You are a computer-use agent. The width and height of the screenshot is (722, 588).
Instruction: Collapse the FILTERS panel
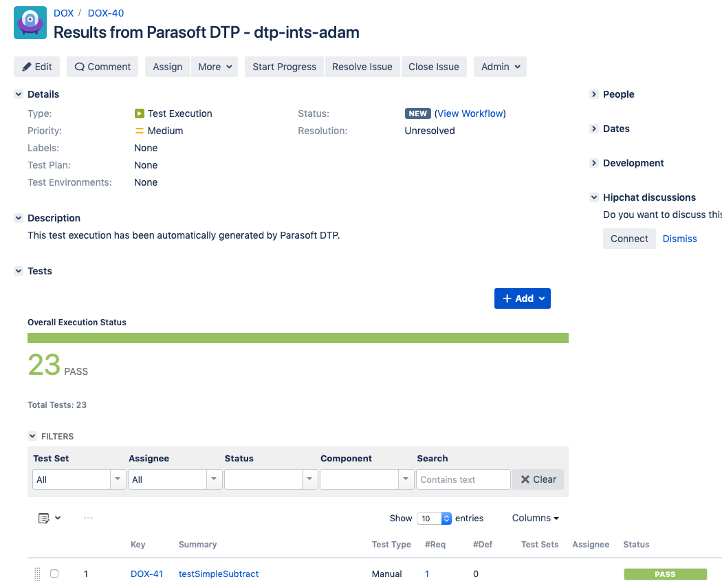(x=32, y=436)
